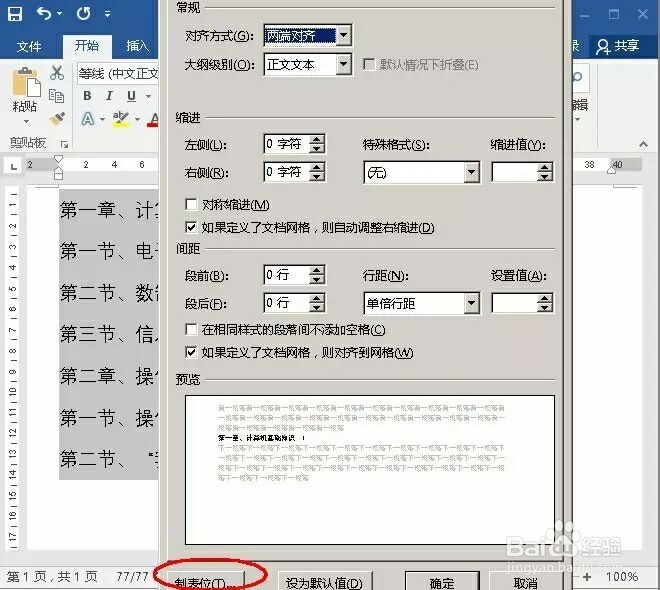The width and height of the screenshot is (660, 590).
Task: Uncheck 对齐到网格 checkbox
Action: pyautogui.click(x=191, y=352)
